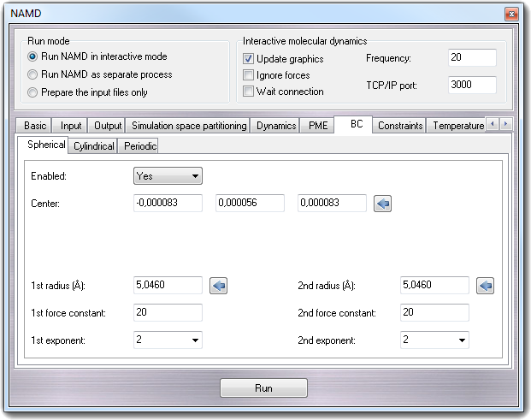Viewport: 531px width, 420px height.
Task: Click the 1st force constant field
Action: click(168, 312)
